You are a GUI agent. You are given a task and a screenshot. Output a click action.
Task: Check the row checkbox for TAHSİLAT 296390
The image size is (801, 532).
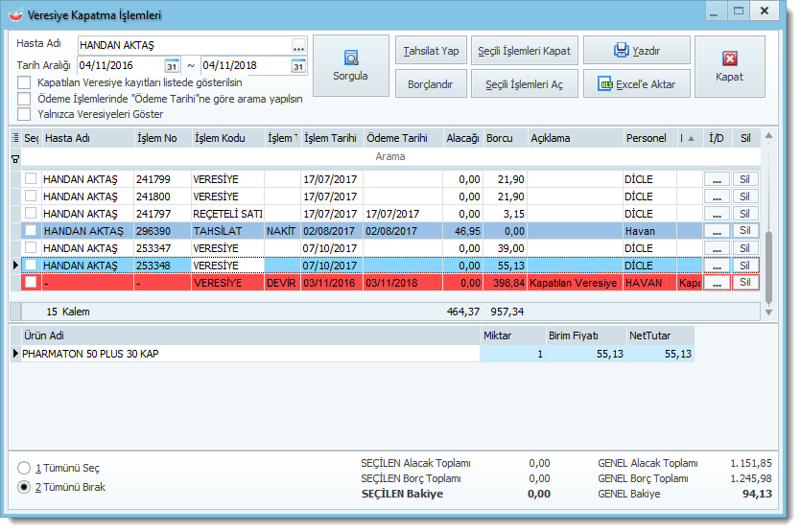31,230
